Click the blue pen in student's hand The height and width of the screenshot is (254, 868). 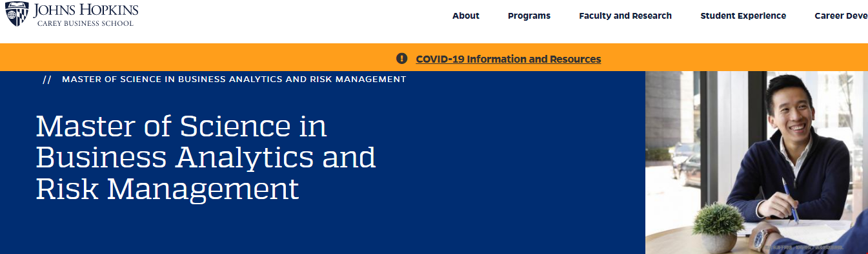pyautogui.click(x=790, y=200)
